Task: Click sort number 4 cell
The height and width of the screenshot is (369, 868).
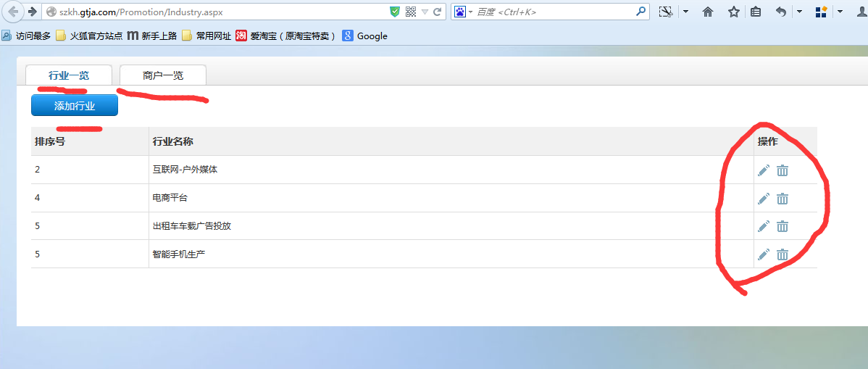Action: [x=90, y=198]
